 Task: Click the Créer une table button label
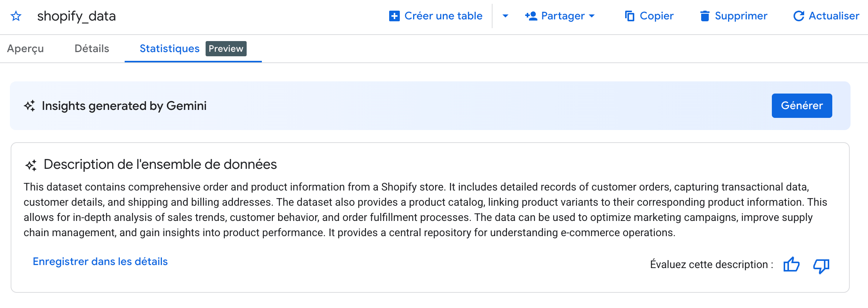click(443, 16)
